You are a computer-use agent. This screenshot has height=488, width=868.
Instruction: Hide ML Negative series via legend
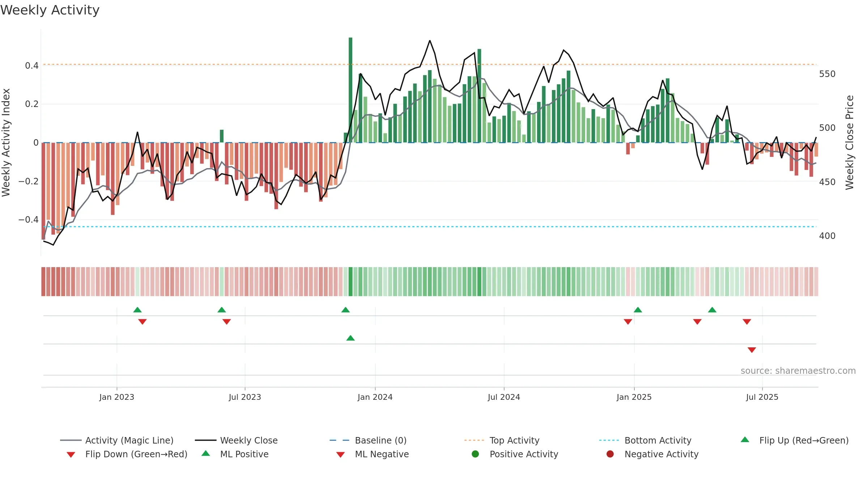pos(373,454)
